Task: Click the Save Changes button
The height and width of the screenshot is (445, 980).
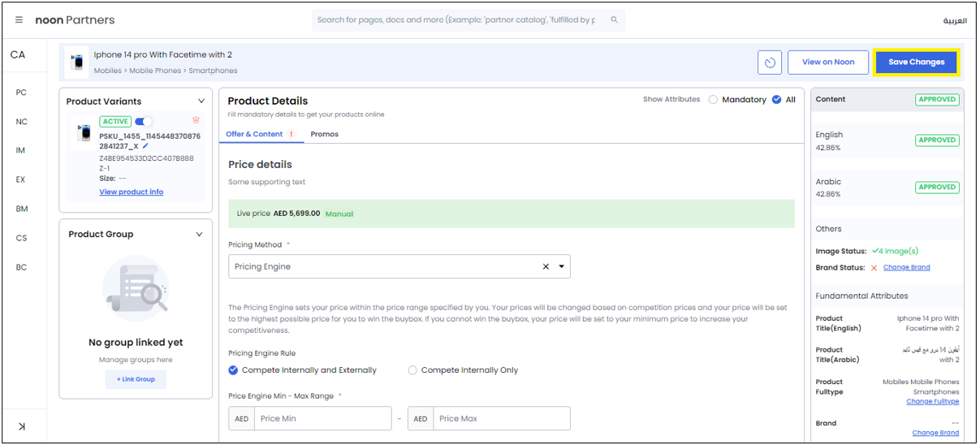Action: coord(916,63)
